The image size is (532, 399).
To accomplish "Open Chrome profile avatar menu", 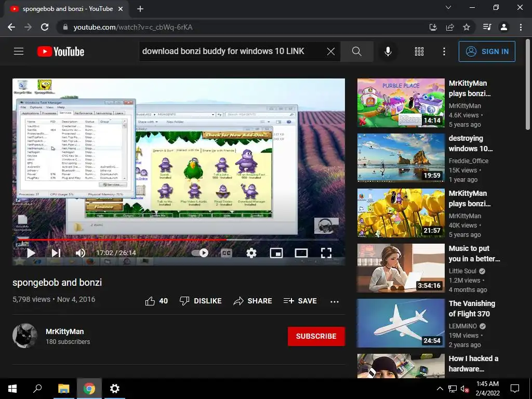I will [504, 27].
